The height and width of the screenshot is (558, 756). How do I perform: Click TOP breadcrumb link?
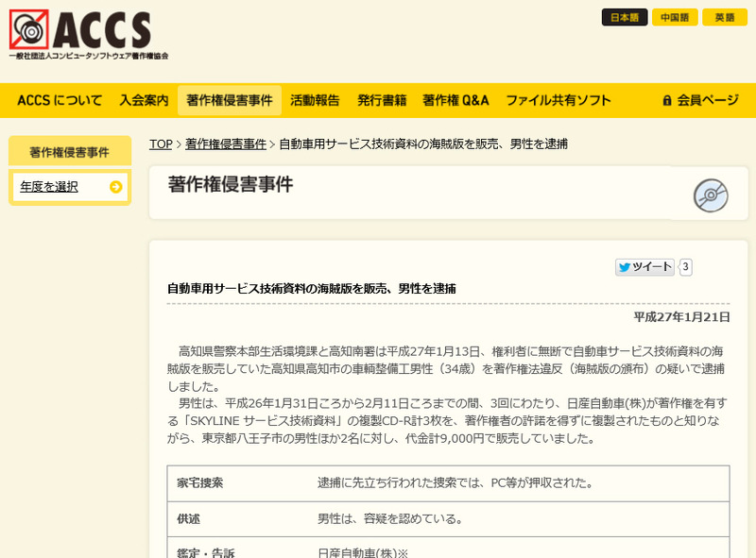(x=161, y=144)
